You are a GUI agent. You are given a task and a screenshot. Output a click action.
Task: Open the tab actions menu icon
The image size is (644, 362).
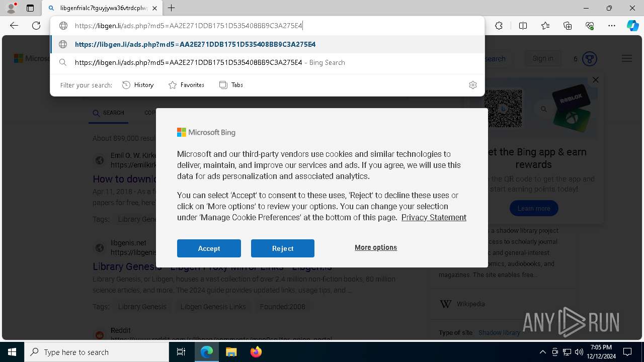[x=30, y=8]
